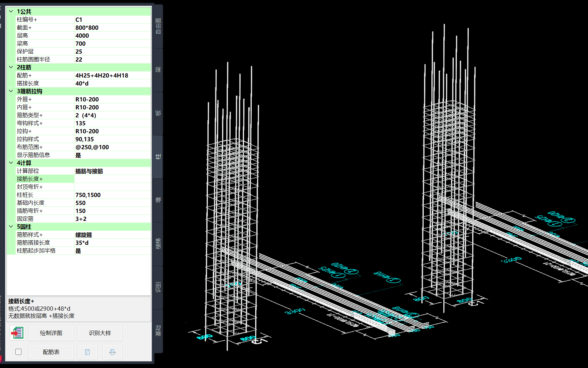Open the 板 side tab
This screenshot has height=368, width=588.
[158, 113]
